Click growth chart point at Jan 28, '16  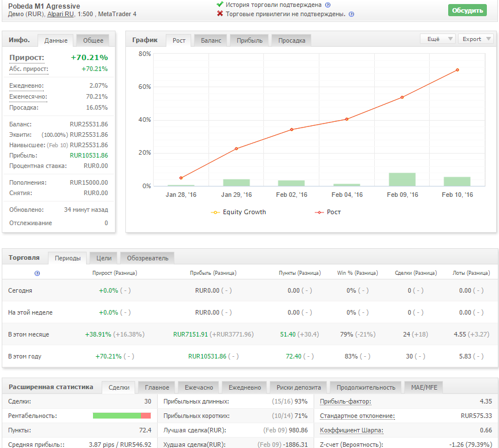point(181,178)
